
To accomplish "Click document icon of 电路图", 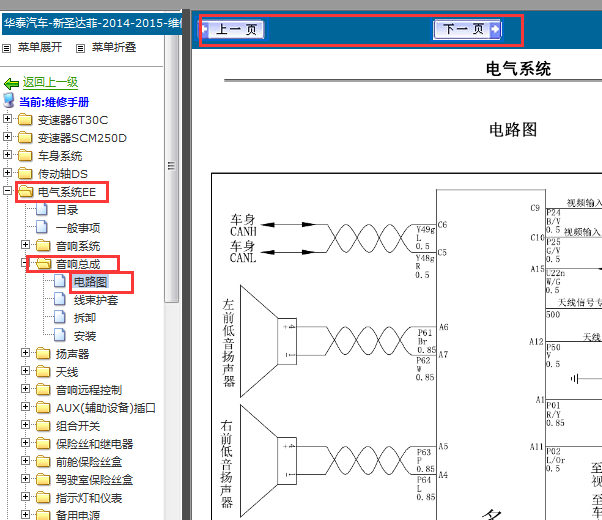I will coord(60,281).
